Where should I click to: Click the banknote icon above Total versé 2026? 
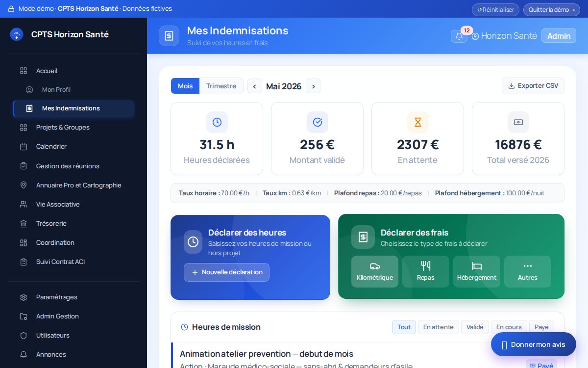(x=518, y=122)
